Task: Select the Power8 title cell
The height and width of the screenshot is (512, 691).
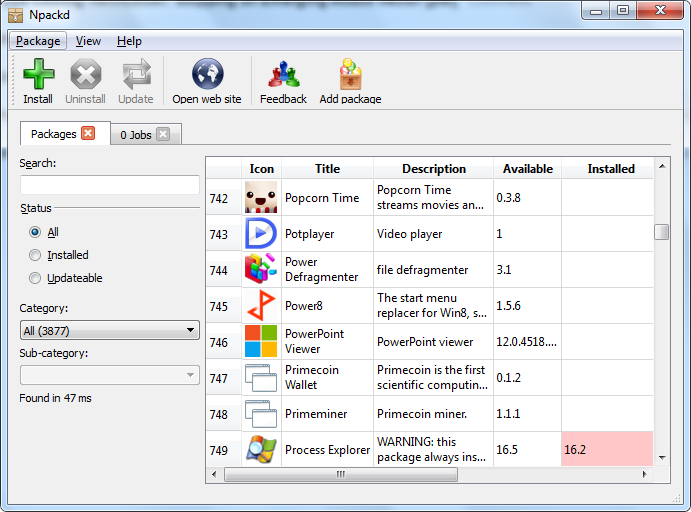Action: point(327,305)
